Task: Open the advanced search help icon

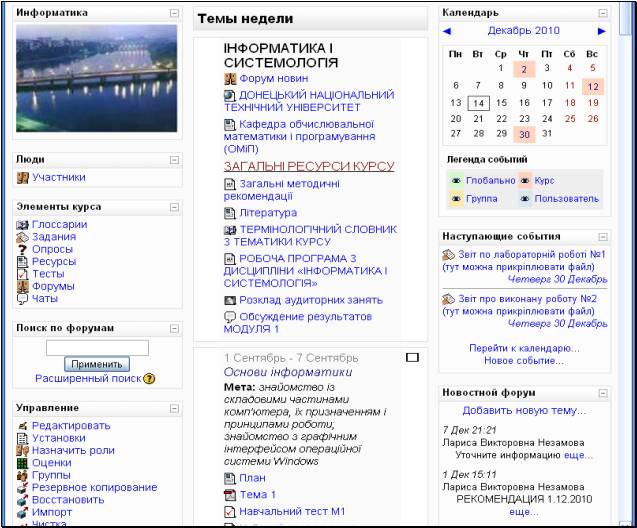Action: (x=150, y=380)
